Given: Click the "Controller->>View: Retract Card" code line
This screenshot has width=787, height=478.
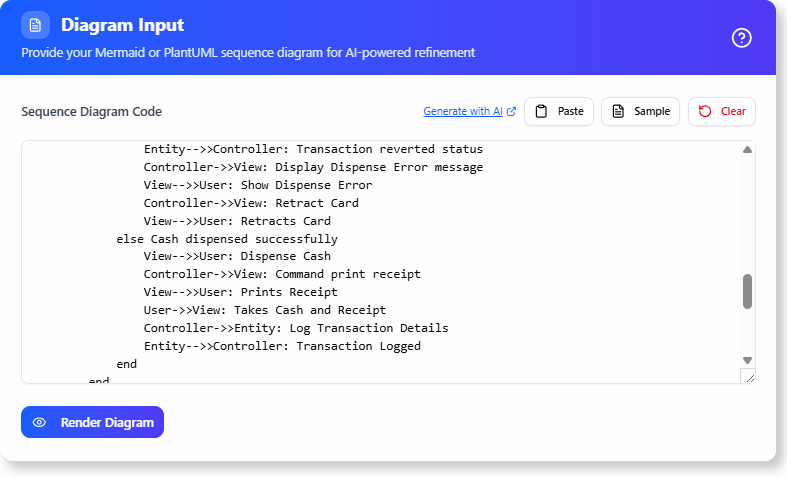Looking at the screenshot, I should [x=251, y=203].
